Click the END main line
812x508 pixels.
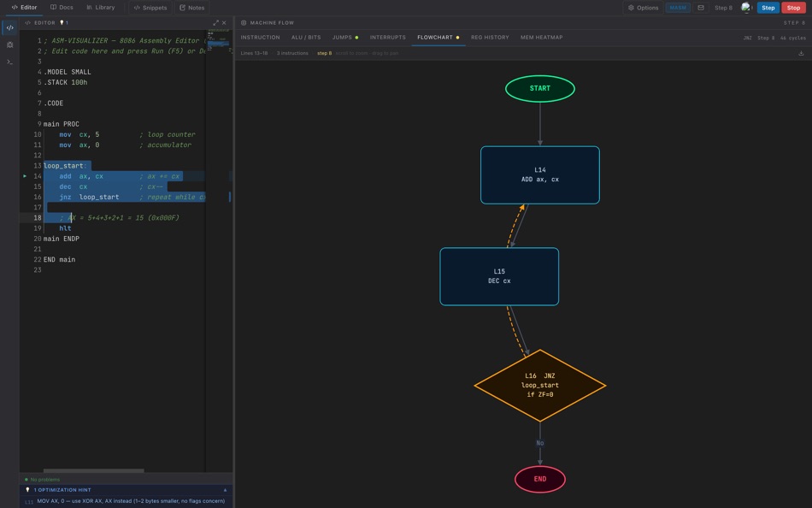click(59, 259)
